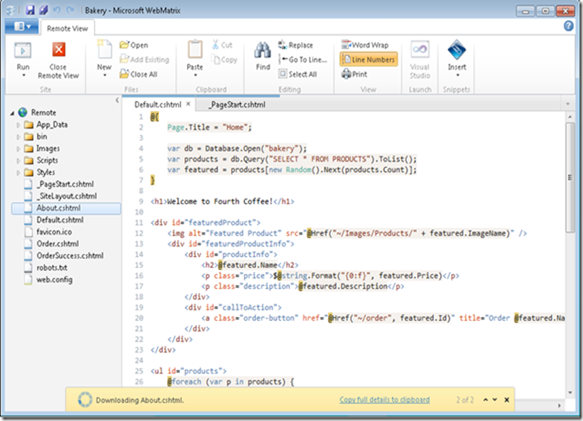Click the Close Remote View red X icon
Screen dimensions: 583x421
[58, 49]
